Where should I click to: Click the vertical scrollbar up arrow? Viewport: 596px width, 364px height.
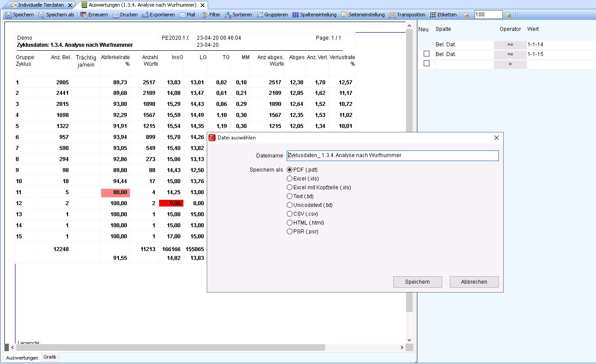point(409,26)
